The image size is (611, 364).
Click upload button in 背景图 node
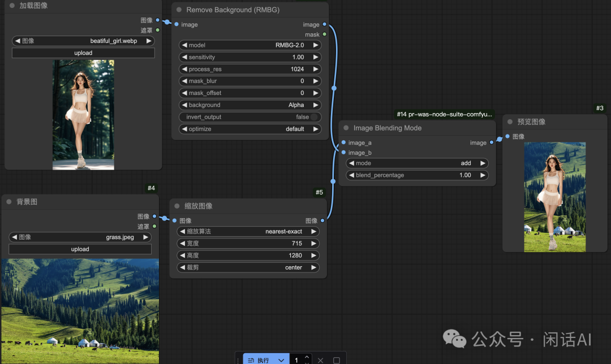pyautogui.click(x=80, y=249)
